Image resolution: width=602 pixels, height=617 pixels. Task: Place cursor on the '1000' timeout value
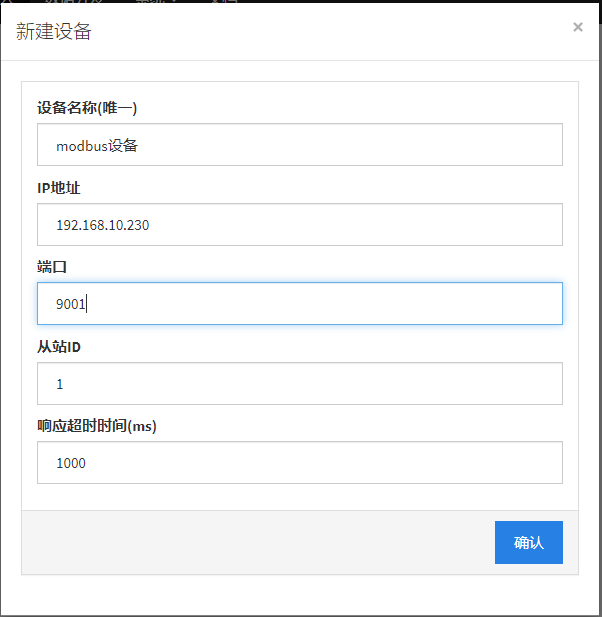71,463
